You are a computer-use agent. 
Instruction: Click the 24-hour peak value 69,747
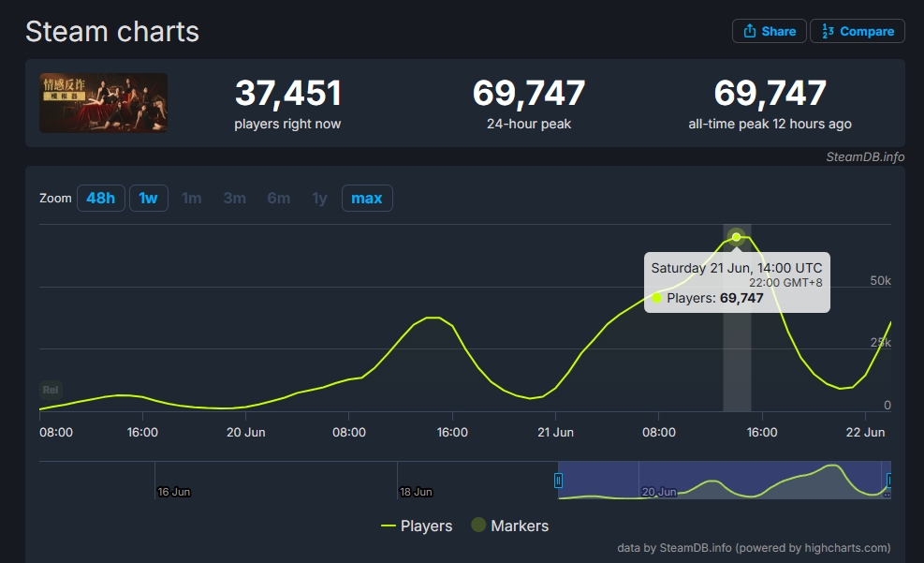(x=529, y=94)
